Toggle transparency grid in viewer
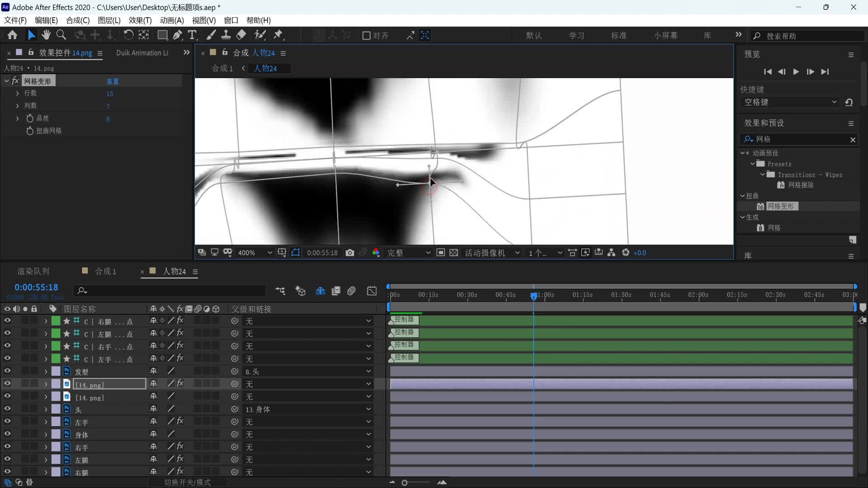The width and height of the screenshot is (868, 488). pos(454,253)
